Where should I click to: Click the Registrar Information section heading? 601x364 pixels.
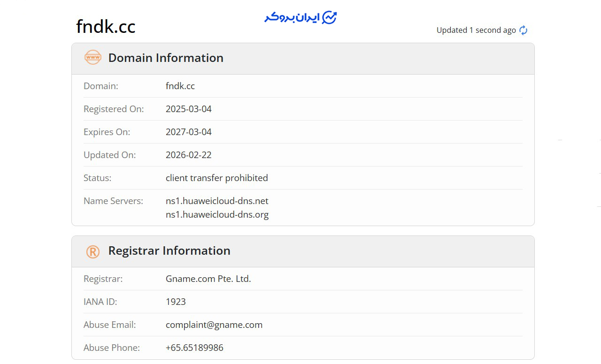[x=169, y=250]
